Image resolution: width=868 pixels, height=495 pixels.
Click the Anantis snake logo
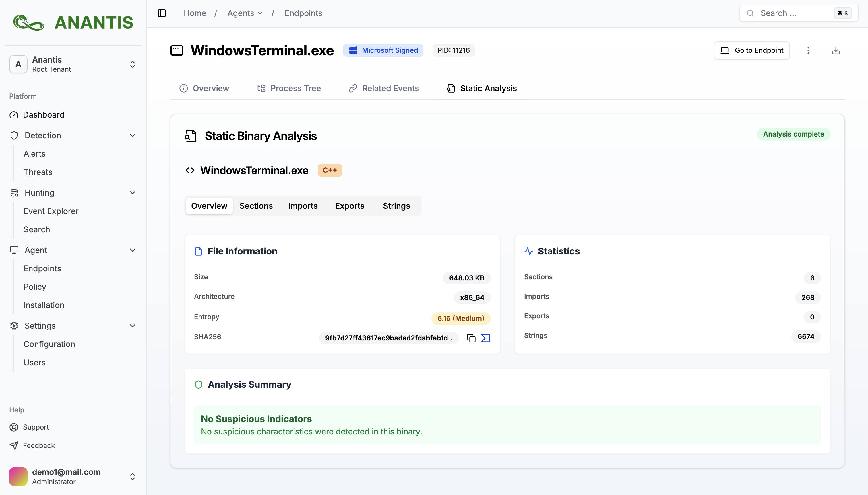[x=29, y=22]
